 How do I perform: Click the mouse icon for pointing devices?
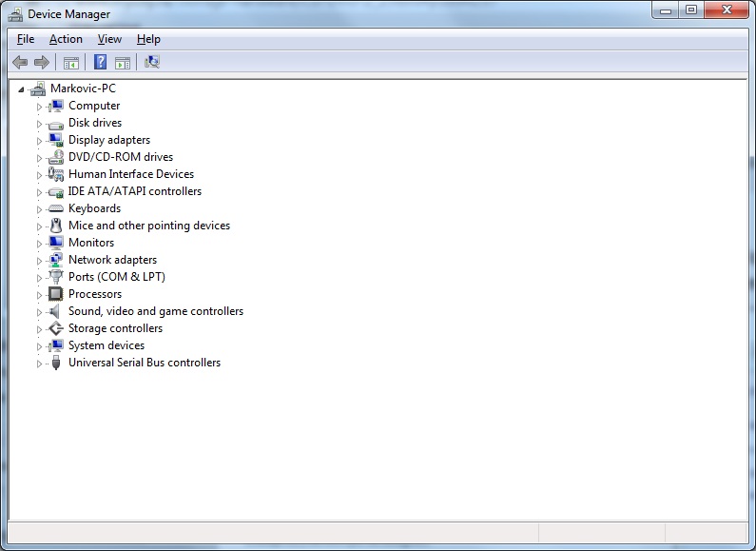[x=56, y=226]
